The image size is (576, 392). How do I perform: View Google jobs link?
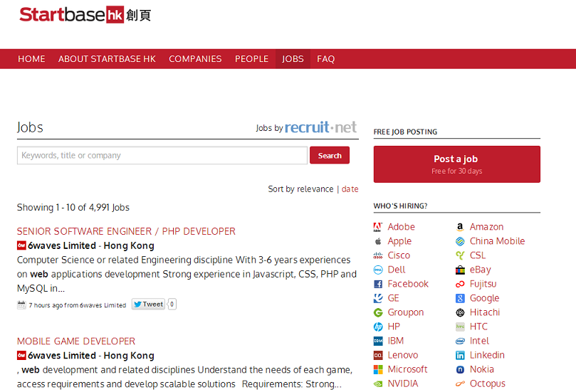[x=484, y=298]
